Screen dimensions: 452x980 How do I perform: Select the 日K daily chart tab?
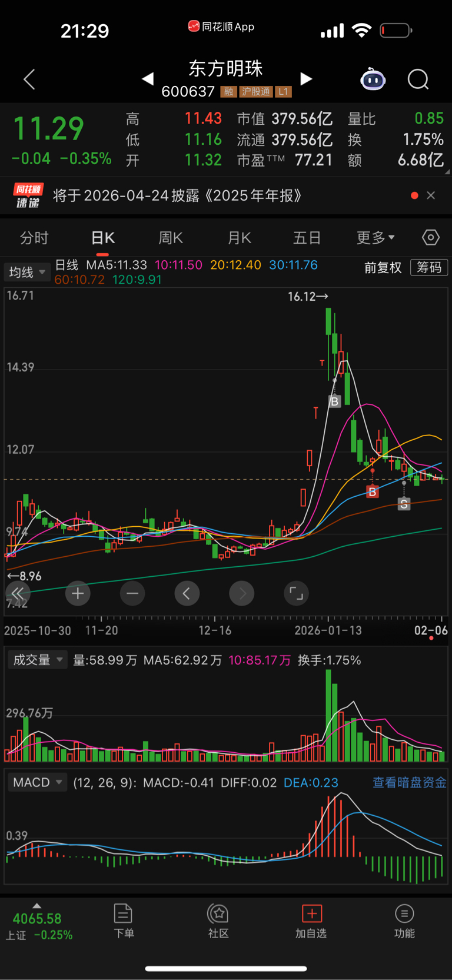point(103,238)
